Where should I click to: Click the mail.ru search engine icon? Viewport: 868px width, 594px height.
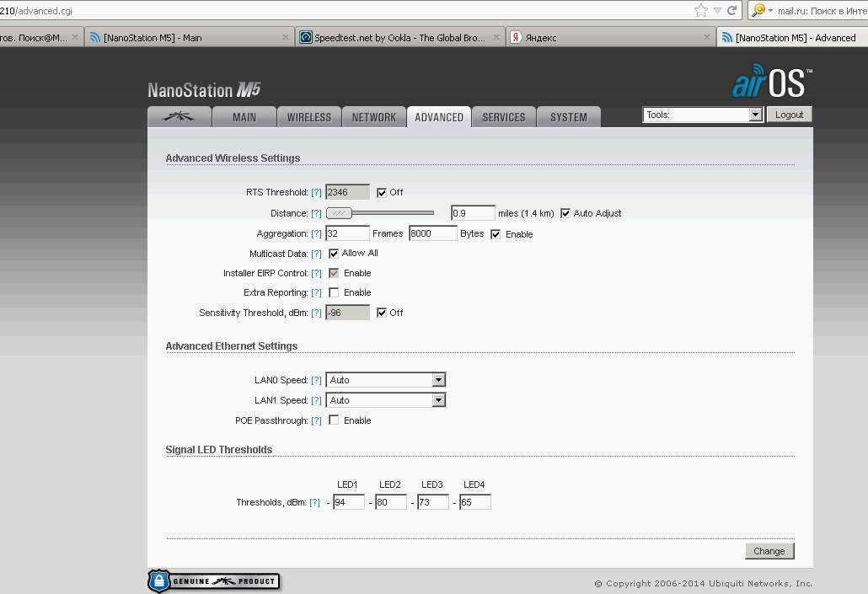pos(758,10)
